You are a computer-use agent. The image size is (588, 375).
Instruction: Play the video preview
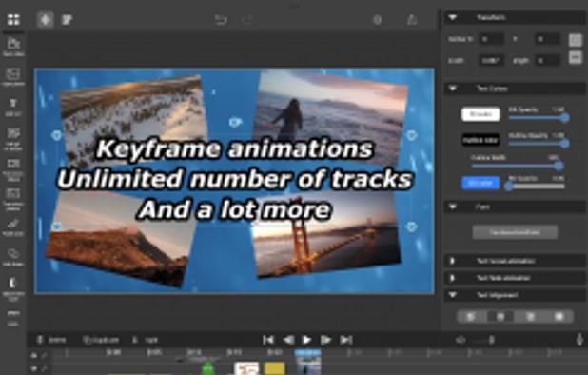[306, 340]
